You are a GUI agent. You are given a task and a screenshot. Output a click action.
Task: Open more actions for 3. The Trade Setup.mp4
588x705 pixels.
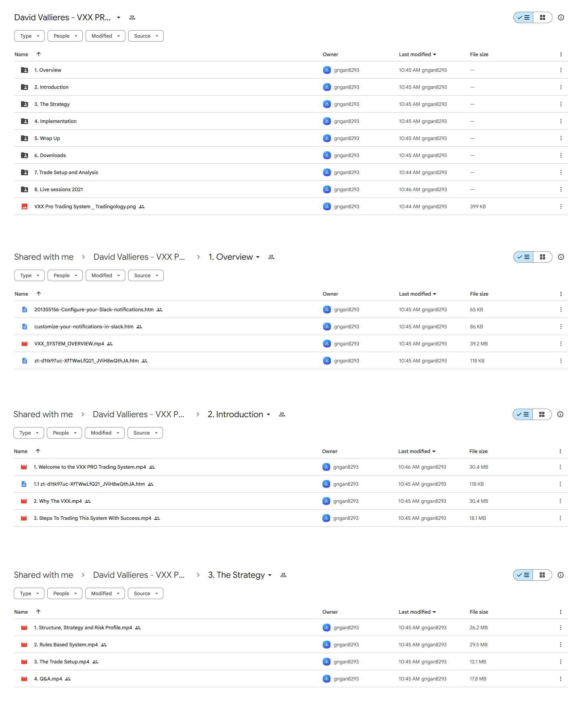click(x=561, y=662)
